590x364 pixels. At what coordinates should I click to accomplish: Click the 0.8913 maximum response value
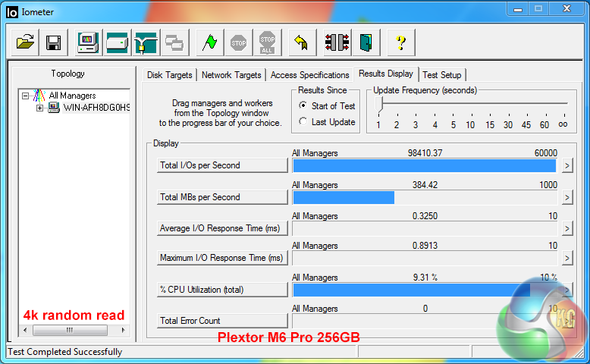click(x=425, y=246)
